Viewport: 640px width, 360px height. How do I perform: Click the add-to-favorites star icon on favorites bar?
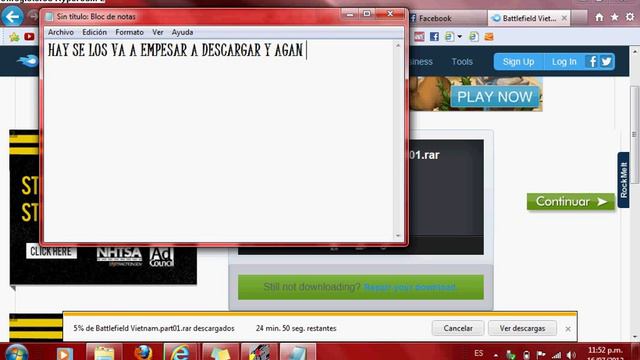point(14,37)
